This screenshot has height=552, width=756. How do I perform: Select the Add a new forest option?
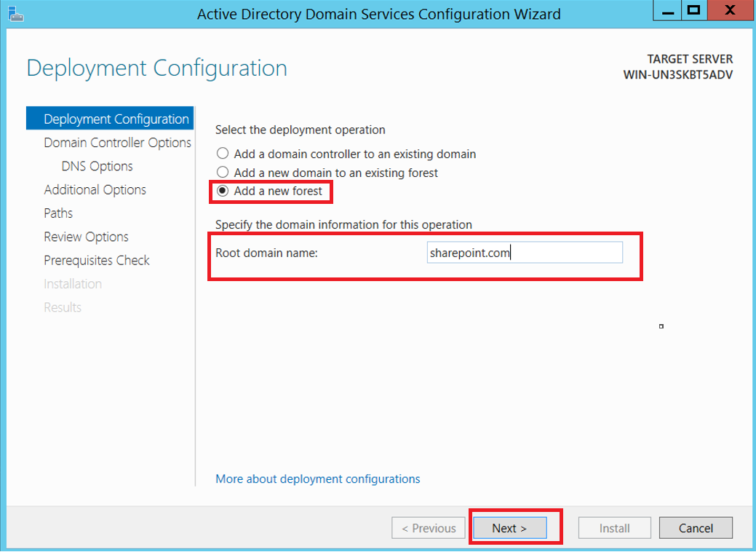(269, 191)
